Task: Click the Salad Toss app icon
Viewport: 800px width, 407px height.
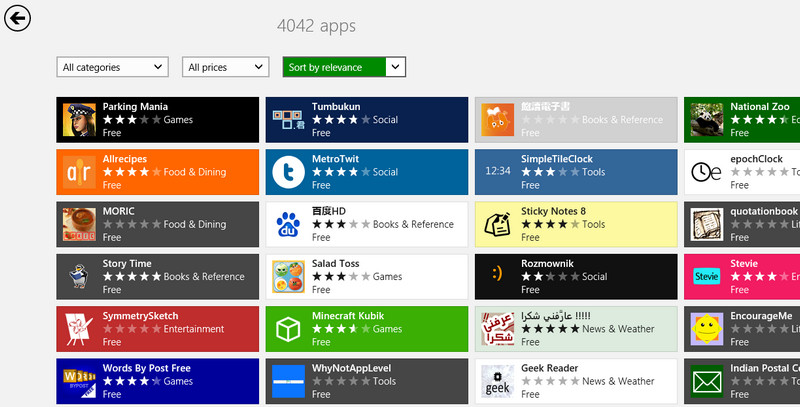Action: [x=288, y=277]
